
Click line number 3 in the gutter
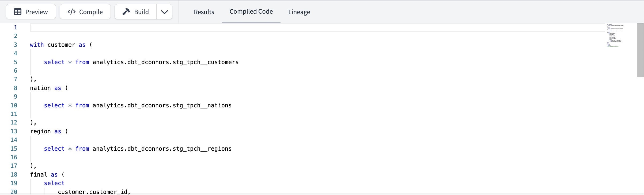click(15, 45)
